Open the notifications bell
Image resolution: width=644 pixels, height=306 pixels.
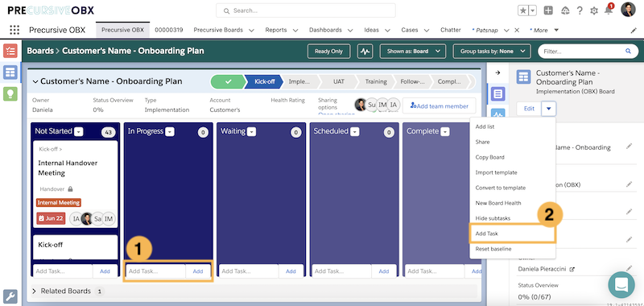tap(609, 10)
